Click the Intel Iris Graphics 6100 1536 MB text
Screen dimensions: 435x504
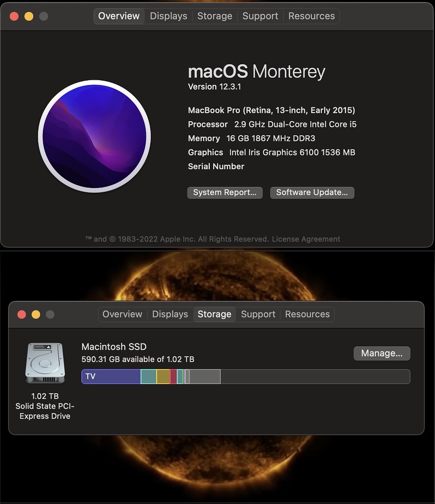click(292, 153)
